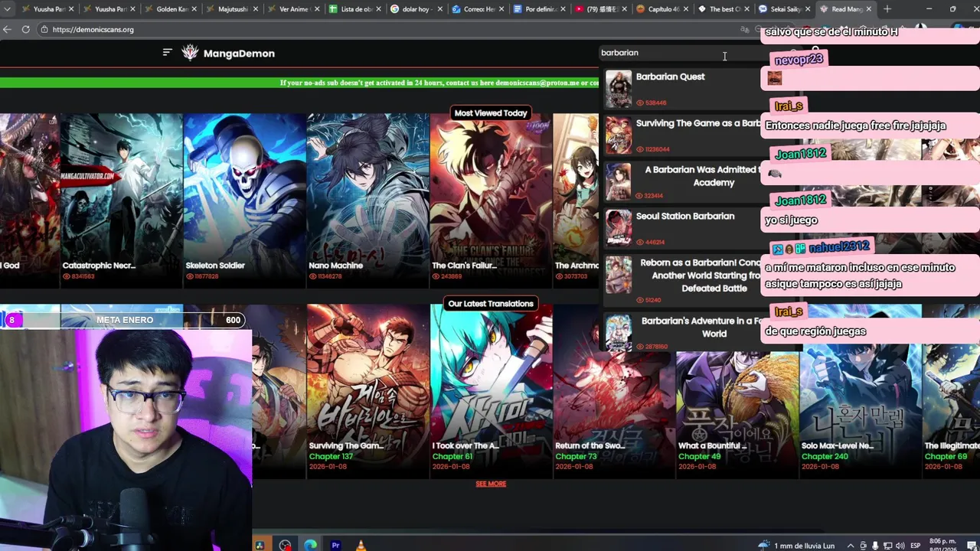Switch to the first 'Yuusha Par' tab
980x551 pixels.
[47, 9]
